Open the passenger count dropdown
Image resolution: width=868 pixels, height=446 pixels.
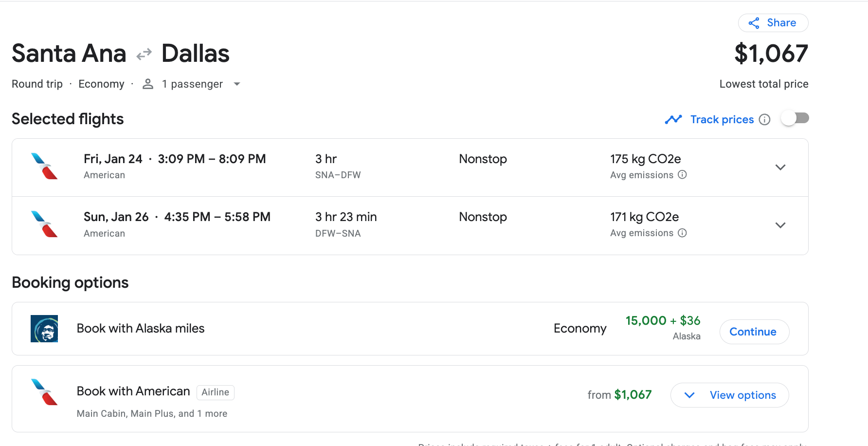tap(237, 84)
